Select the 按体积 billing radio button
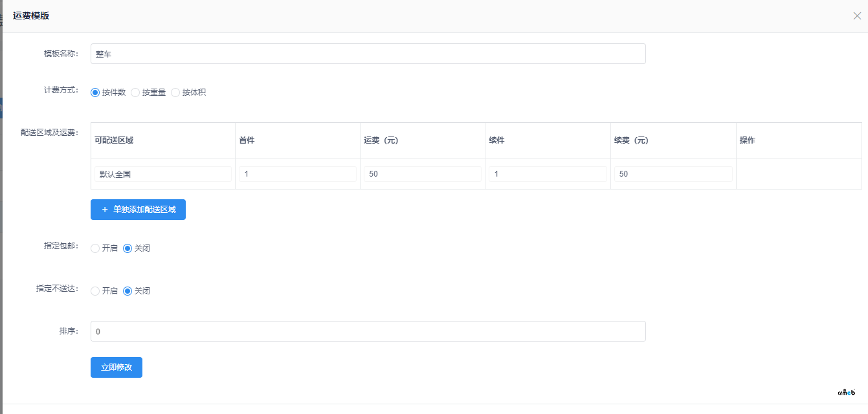This screenshot has height=414, width=868. pos(175,93)
